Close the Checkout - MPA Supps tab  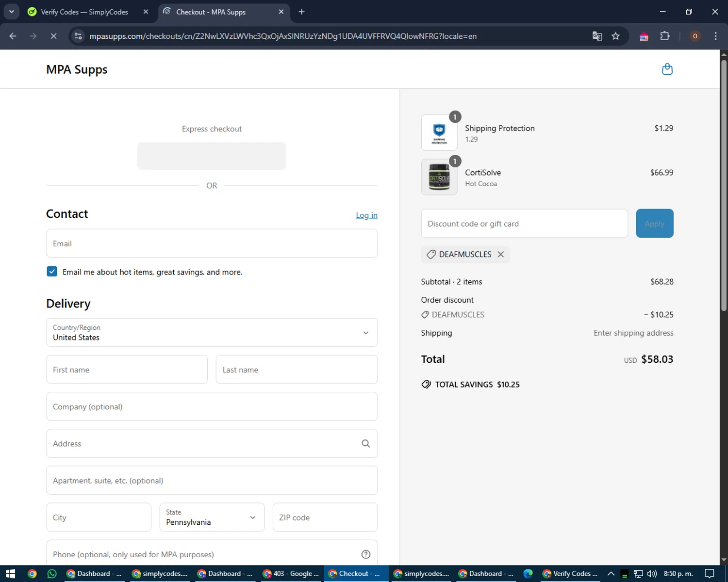point(281,12)
